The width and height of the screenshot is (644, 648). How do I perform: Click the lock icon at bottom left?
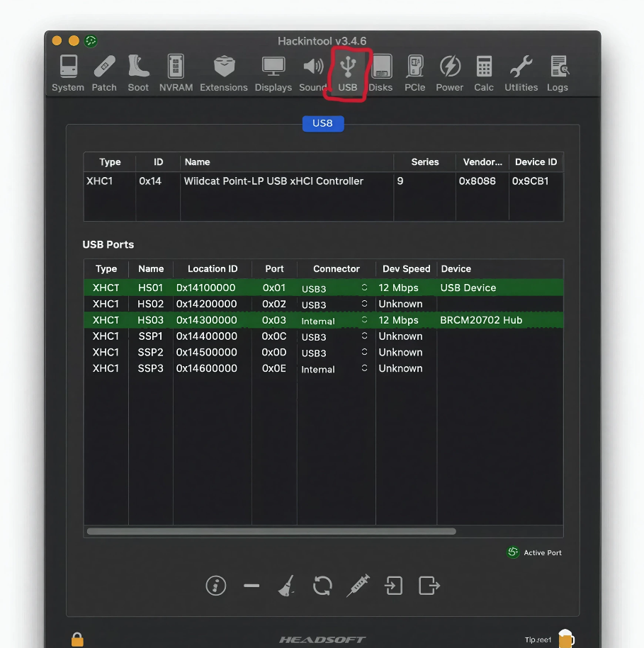[x=77, y=639]
